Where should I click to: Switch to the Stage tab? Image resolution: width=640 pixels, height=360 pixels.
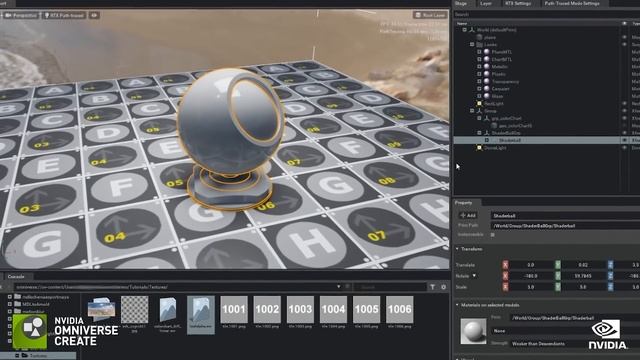point(461,3)
